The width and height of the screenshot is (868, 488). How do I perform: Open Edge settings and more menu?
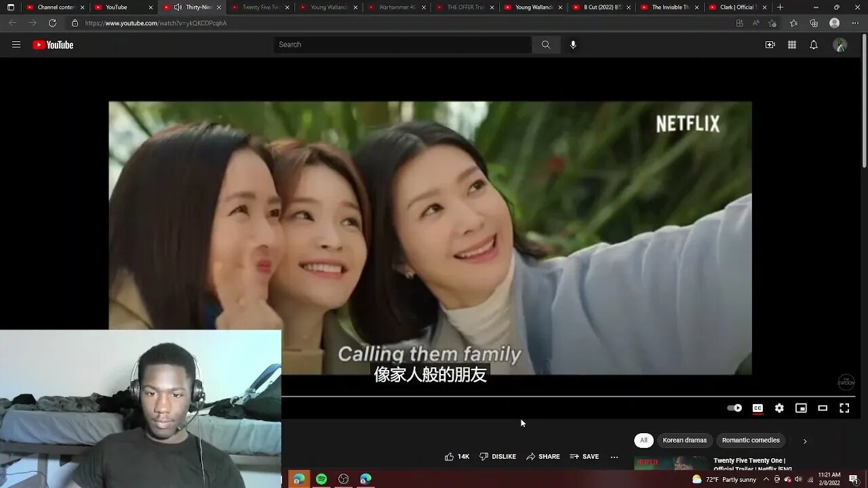pyautogui.click(x=855, y=23)
